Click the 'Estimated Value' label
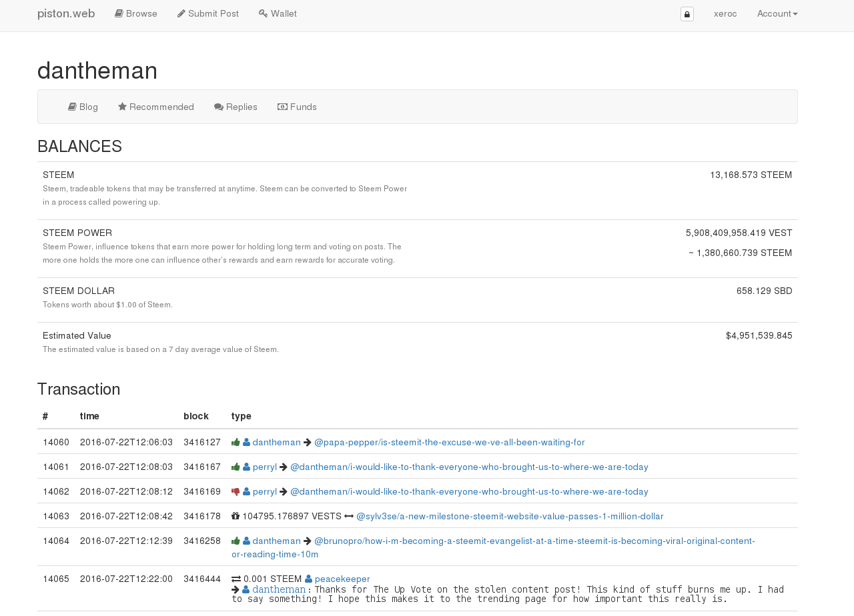854x616 pixels. pyautogui.click(x=77, y=336)
